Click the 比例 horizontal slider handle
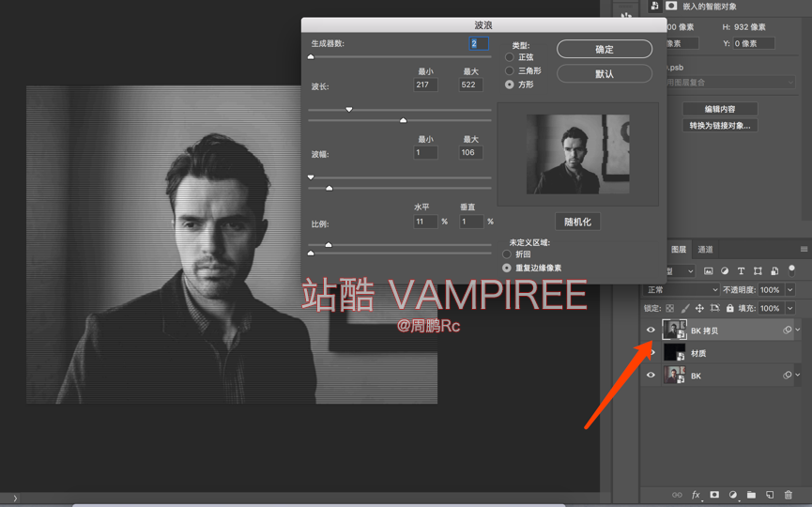812x507 pixels. pyautogui.click(x=329, y=244)
